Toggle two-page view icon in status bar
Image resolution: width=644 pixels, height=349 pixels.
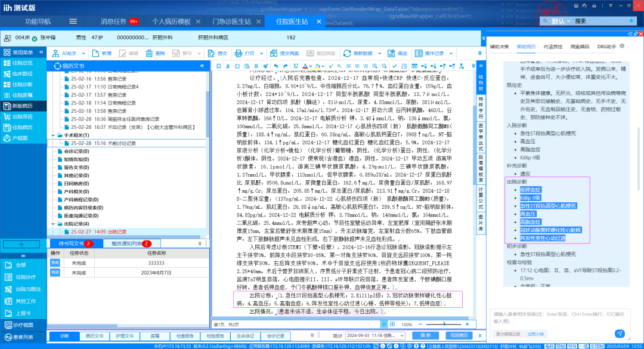[x=392, y=325]
